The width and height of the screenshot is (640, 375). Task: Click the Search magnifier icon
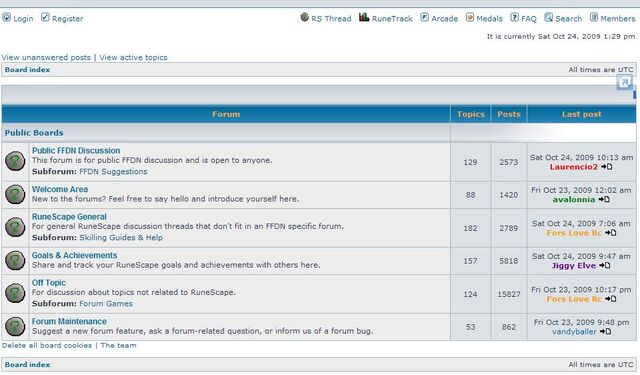[x=549, y=17]
